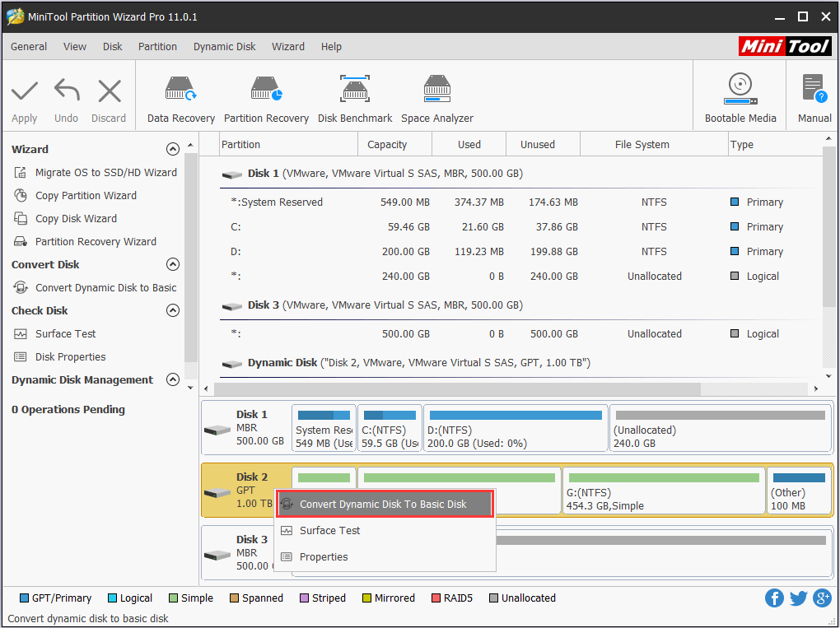Open the Disk menu
The width and height of the screenshot is (840, 628).
113,47
